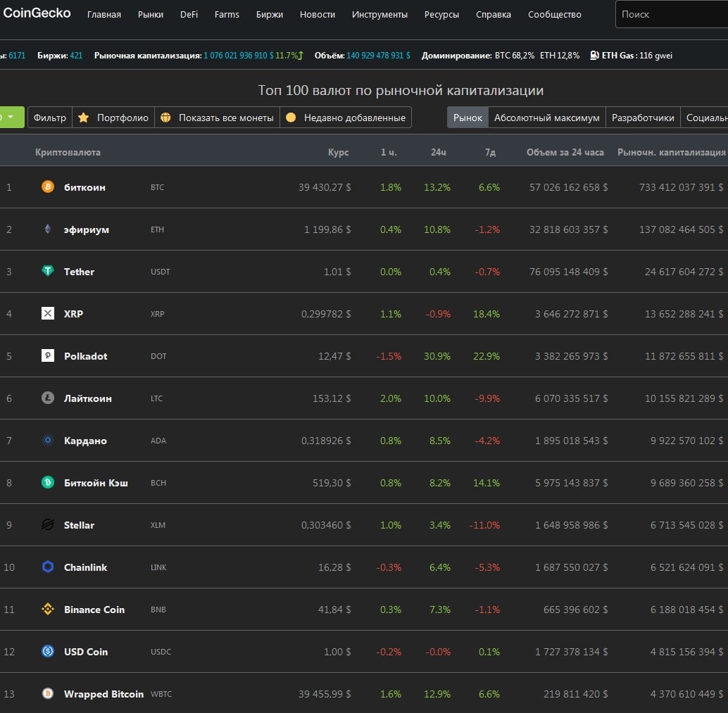Open the Chainlink coin link
Image resolution: width=728 pixels, height=713 pixels.
[x=85, y=567]
